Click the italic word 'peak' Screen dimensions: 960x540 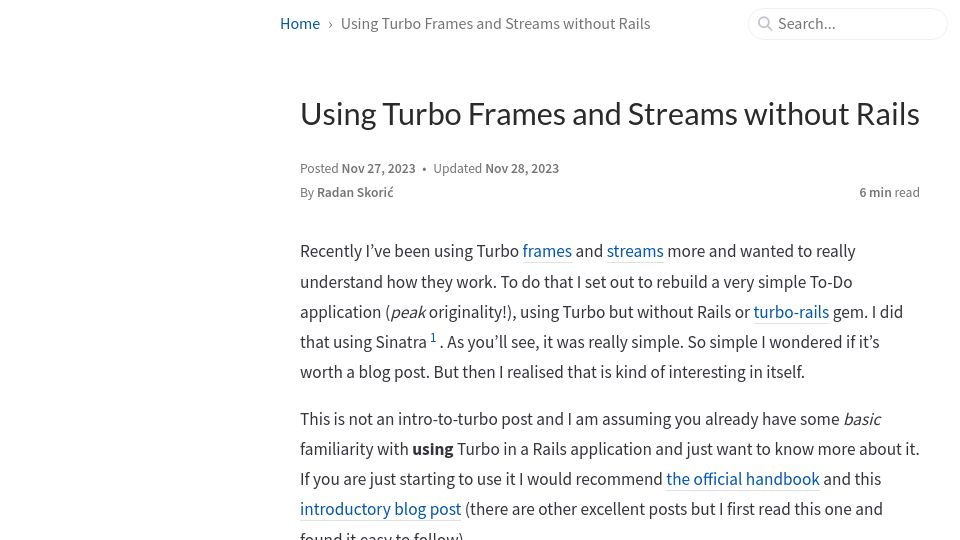coord(408,312)
